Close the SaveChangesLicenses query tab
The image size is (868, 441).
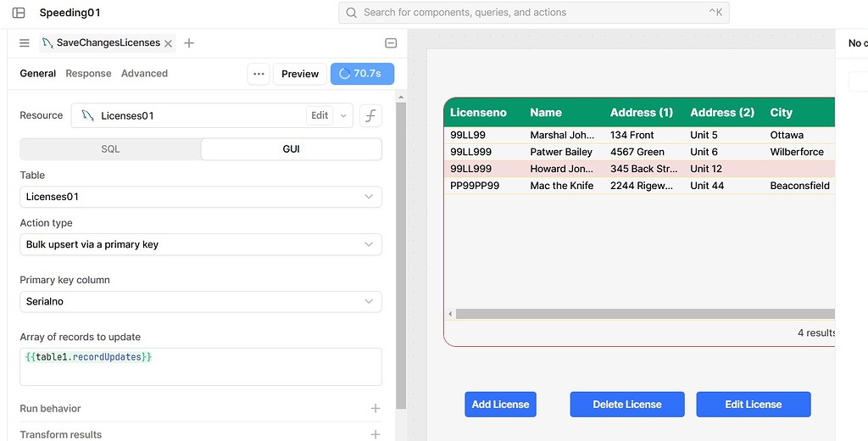(169, 43)
